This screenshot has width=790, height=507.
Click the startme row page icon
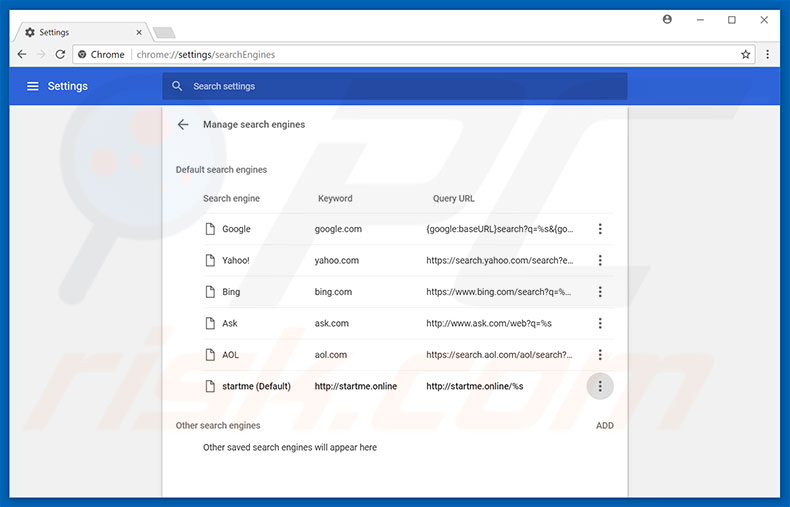pos(210,387)
